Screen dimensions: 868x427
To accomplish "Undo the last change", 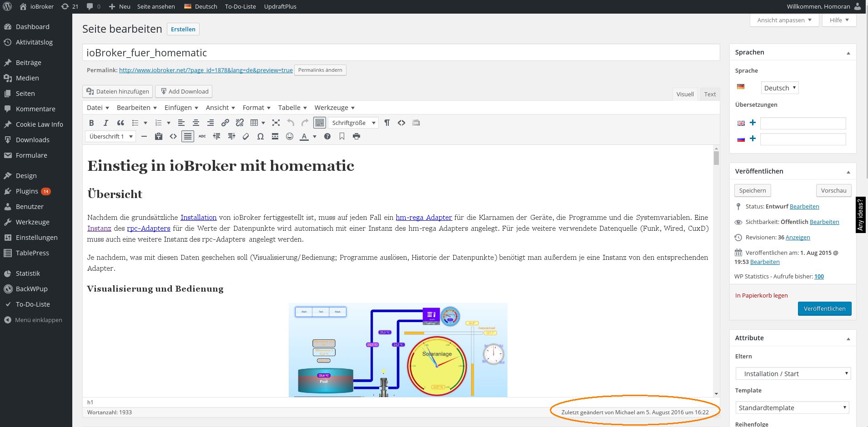I will pyautogui.click(x=291, y=123).
